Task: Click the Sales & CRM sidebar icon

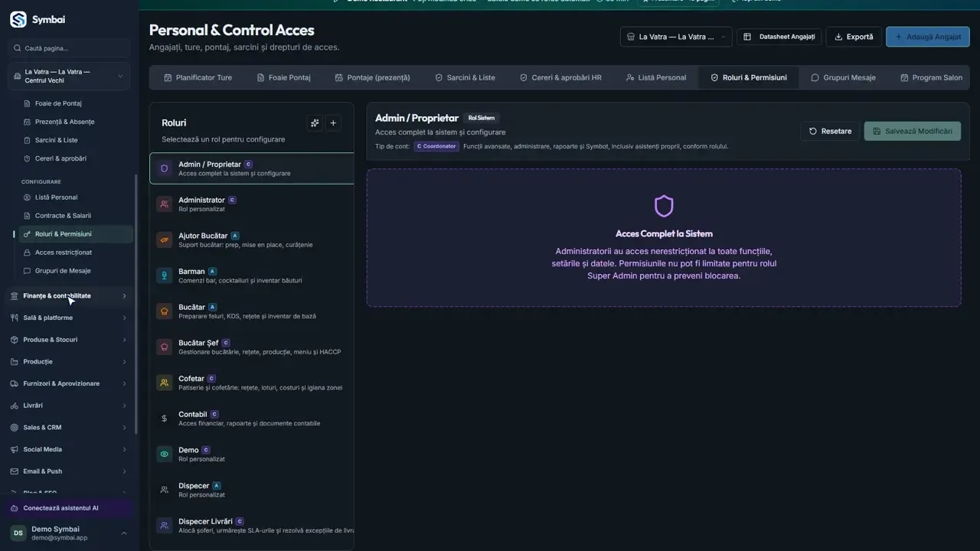Action: [x=15, y=428]
